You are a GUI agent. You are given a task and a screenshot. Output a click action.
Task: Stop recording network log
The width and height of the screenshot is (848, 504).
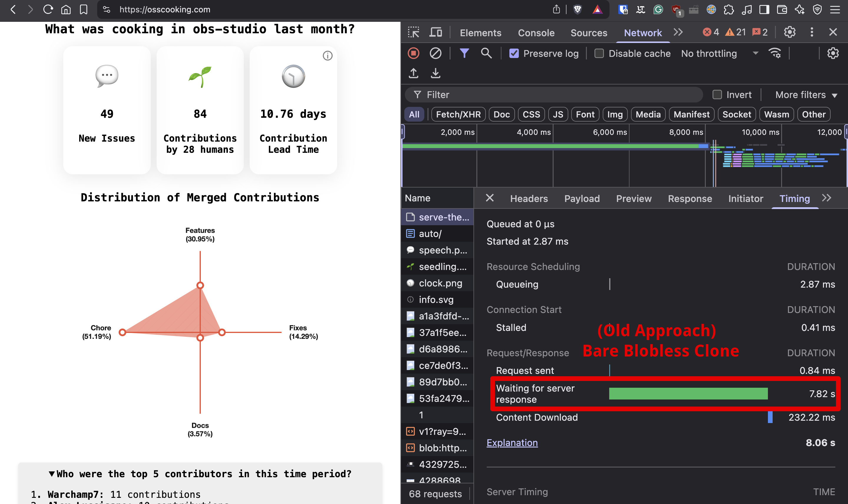tap(413, 53)
